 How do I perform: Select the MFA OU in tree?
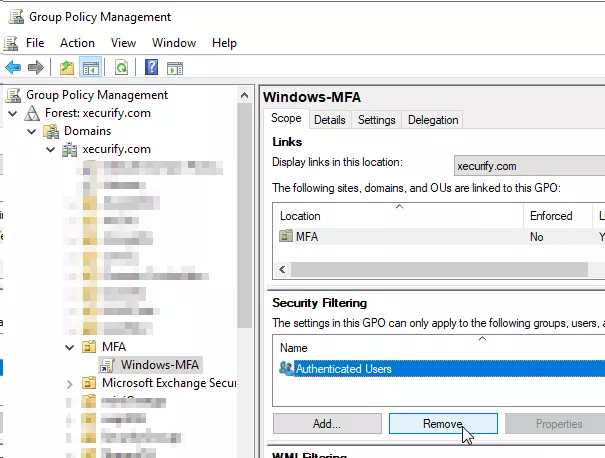(114, 346)
